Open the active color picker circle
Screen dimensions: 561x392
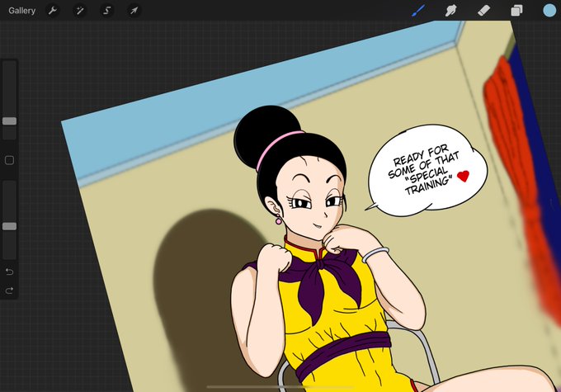[549, 11]
